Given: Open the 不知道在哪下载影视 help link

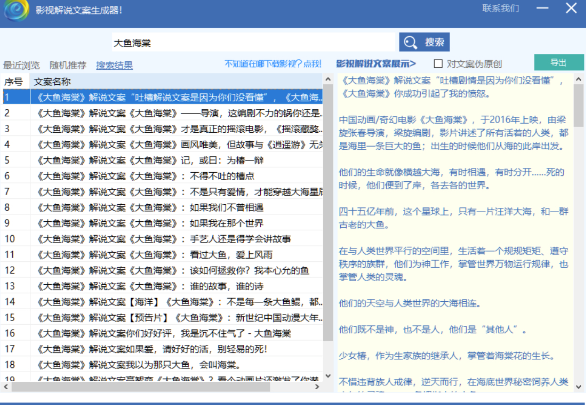Looking at the screenshot, I should pos(273,64).
